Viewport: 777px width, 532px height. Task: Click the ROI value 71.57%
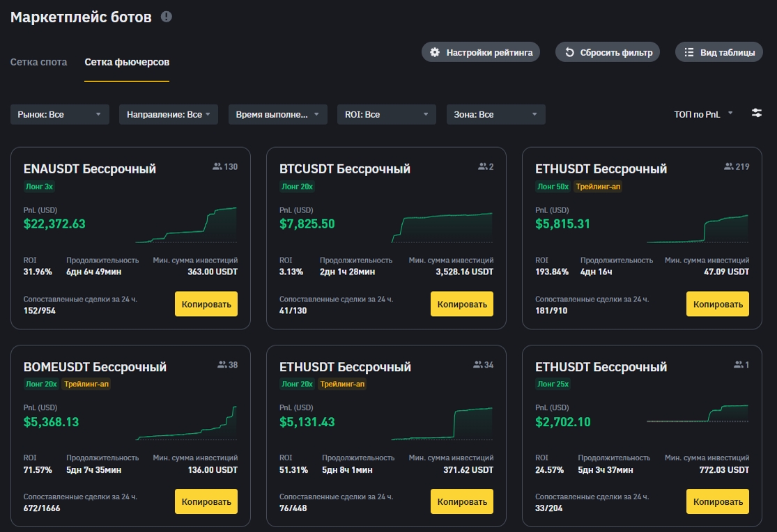[38, 469]
